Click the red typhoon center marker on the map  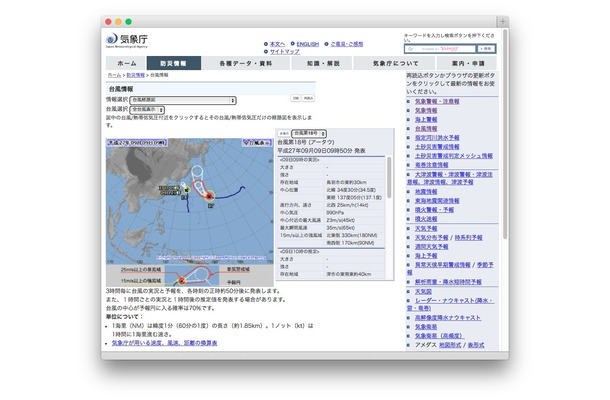(209, 196)
